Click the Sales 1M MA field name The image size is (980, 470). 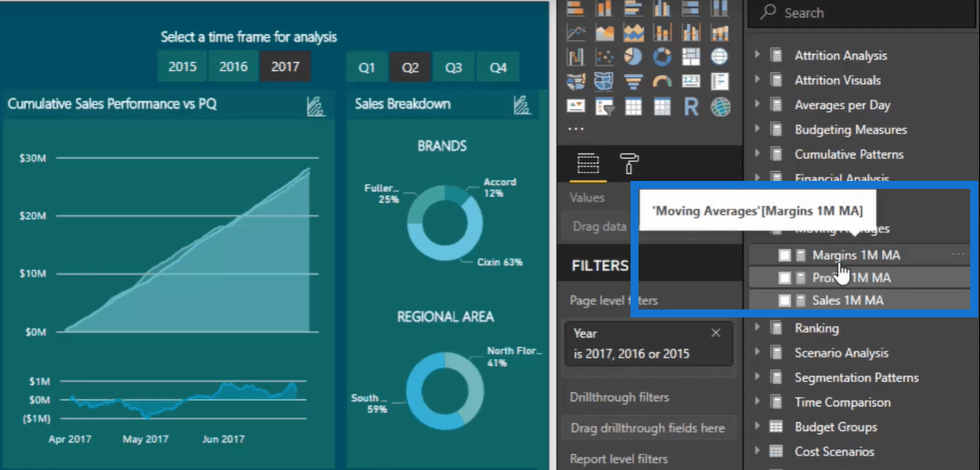point(848,301)
